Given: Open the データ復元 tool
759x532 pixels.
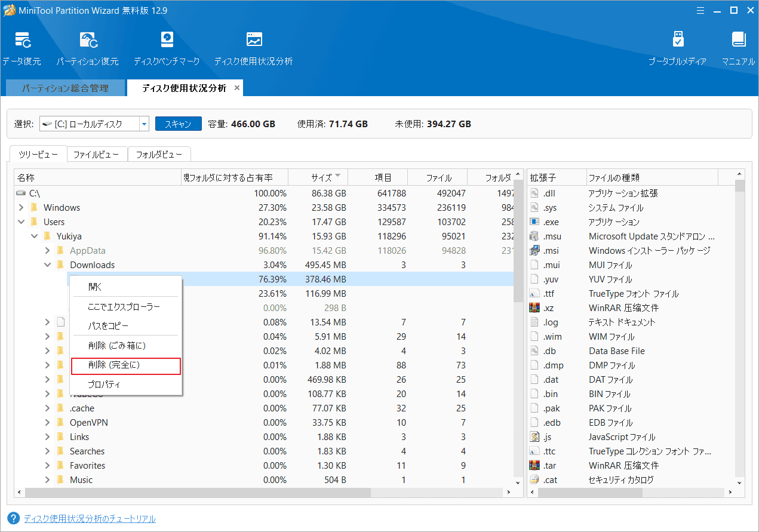Looking at the screenshot, I should tap(22, 49).
